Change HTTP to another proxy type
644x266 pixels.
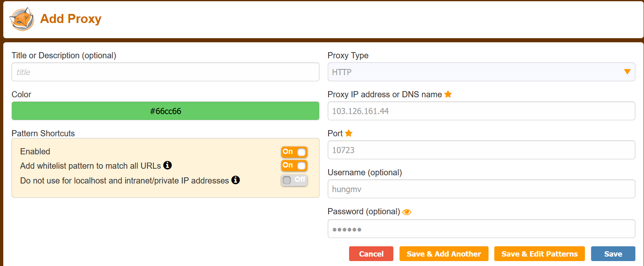coord(481,72)
